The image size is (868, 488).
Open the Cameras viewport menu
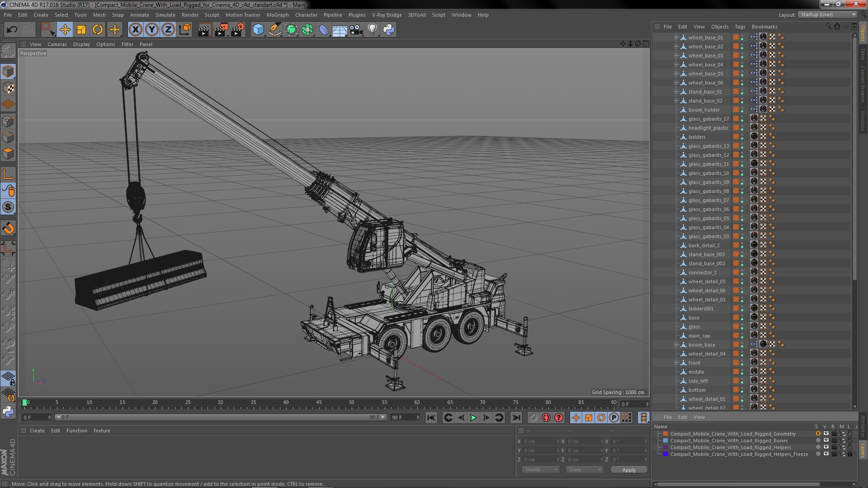pos(57,44)
